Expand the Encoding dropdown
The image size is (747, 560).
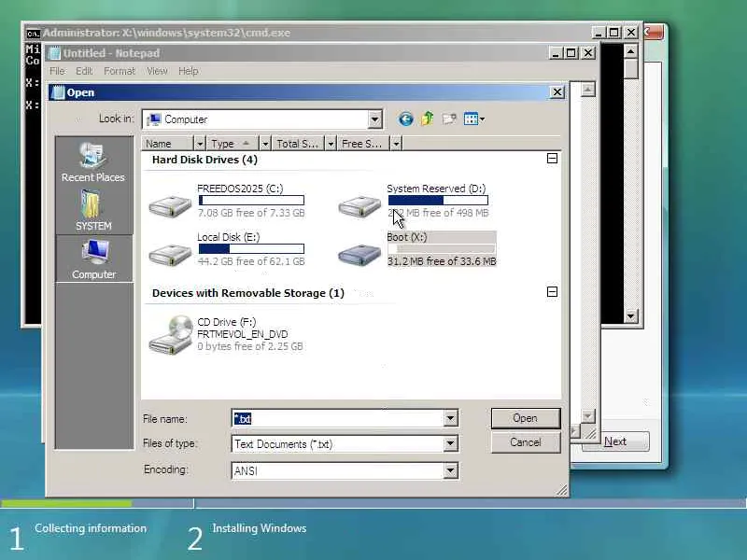pos(450,471)
